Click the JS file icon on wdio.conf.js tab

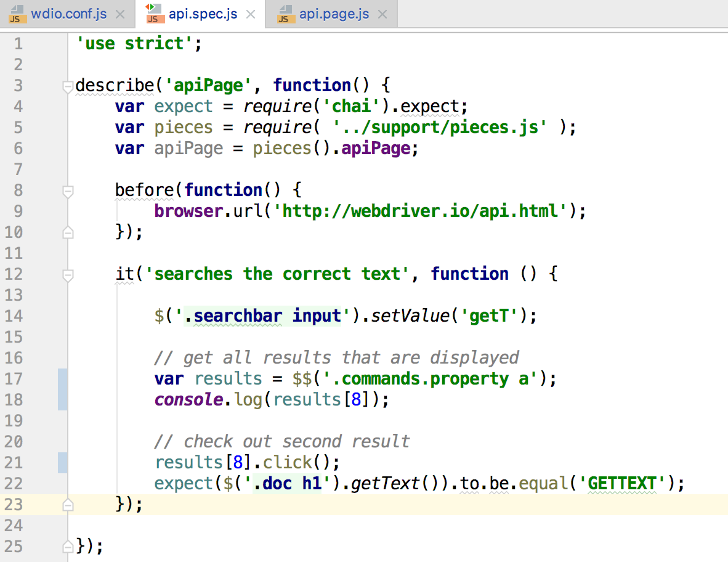coord(17,14)
